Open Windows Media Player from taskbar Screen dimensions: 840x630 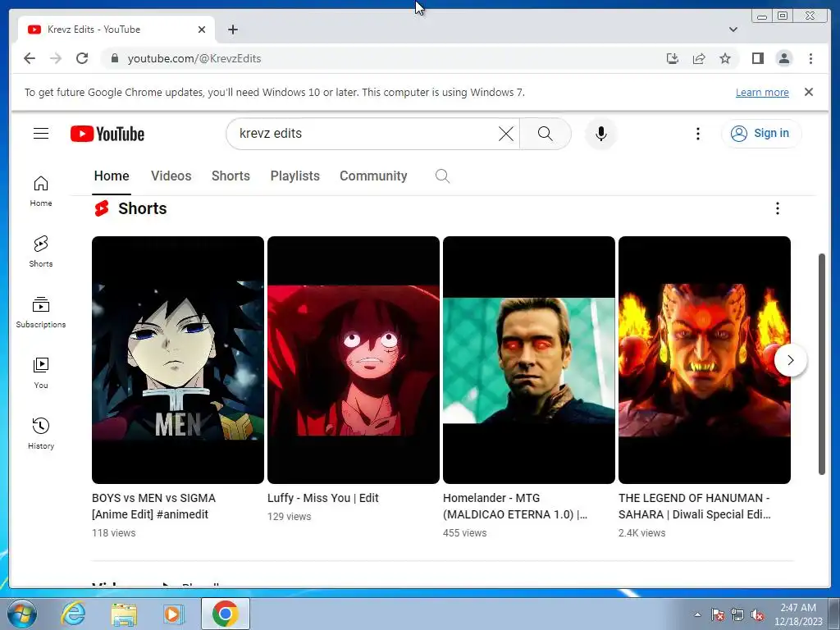coord(173,614)
